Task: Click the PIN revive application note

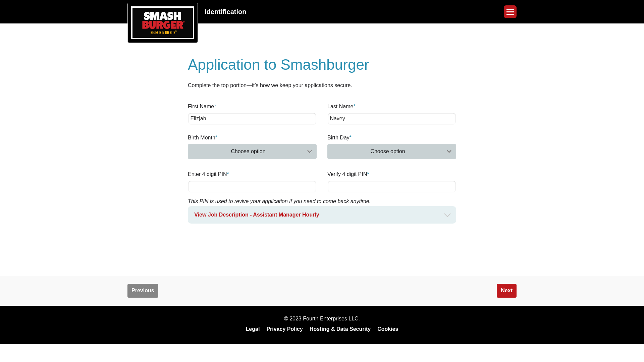Action: coord(279,201)
